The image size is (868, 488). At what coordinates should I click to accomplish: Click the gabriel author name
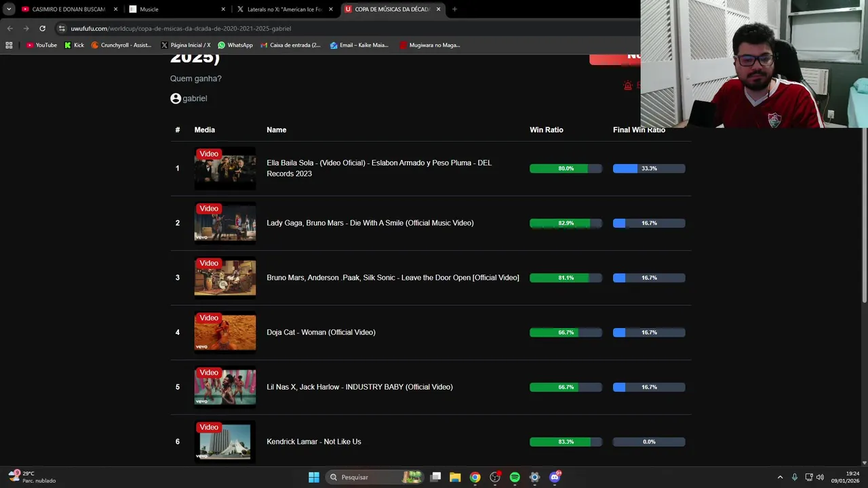click(195, 98)
